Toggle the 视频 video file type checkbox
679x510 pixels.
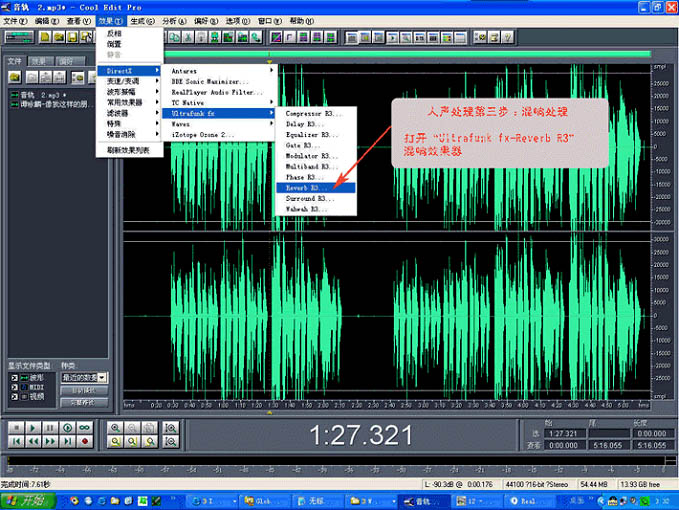coord(14,397)
